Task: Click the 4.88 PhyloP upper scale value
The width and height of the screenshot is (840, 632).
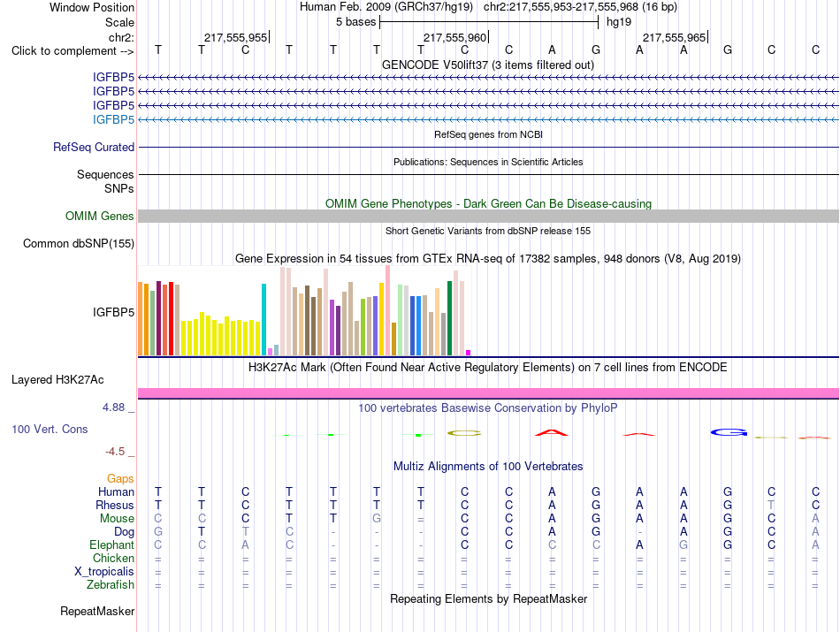Action: click(113, 407)
